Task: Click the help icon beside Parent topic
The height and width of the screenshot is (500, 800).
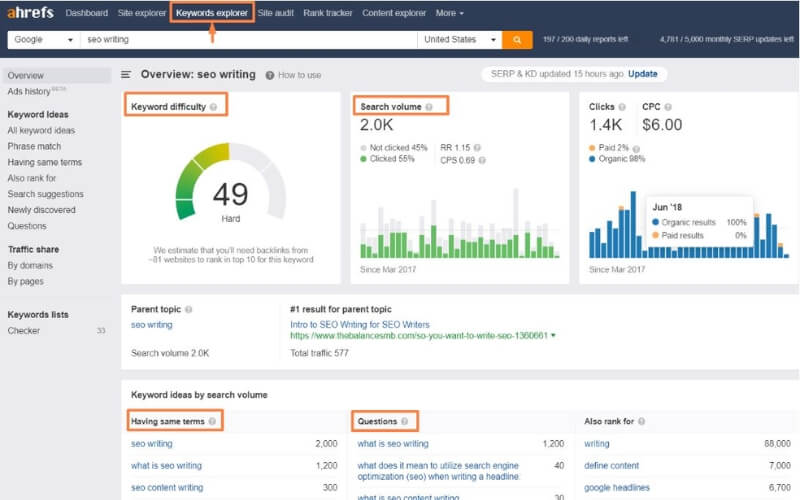Action: tap(189, 310)
